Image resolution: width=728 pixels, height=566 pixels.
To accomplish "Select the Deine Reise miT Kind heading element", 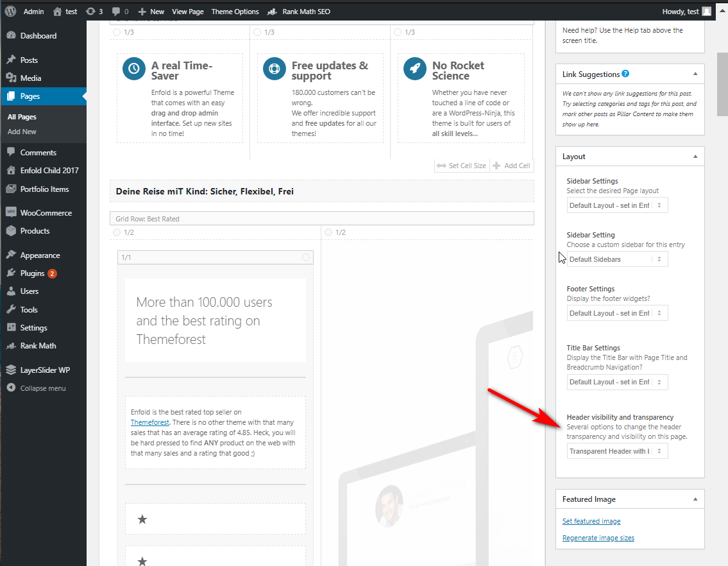I will pos(322,191).
